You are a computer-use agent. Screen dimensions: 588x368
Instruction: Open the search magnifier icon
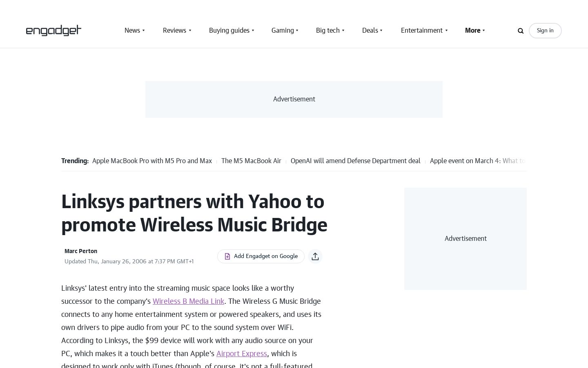click(521, 31)
